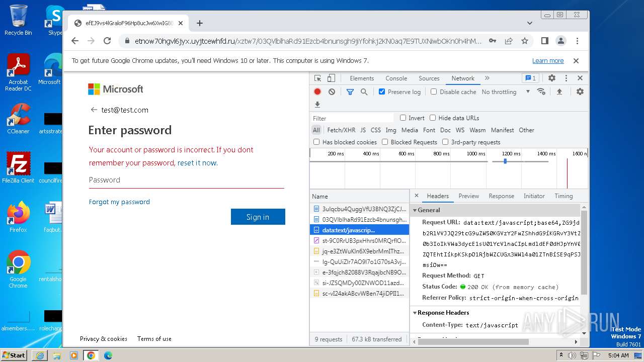Enable Disable cache checkbox

tap(434, 92)
